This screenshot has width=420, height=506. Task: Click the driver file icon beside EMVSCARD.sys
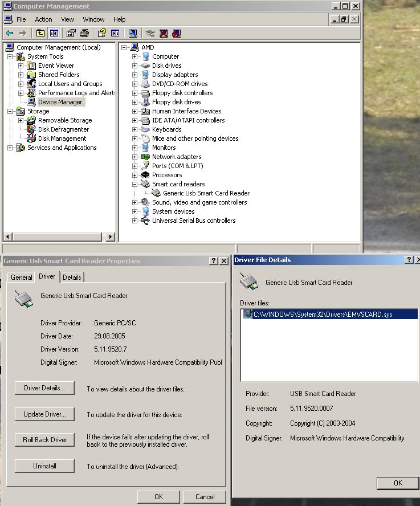(x=247, y=314)
